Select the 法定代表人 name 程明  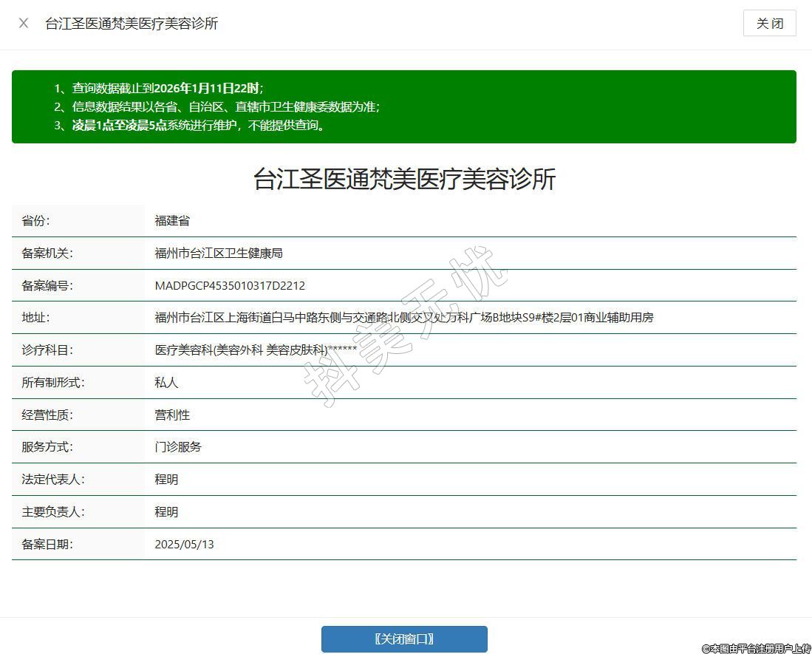[x=166, y=480]
